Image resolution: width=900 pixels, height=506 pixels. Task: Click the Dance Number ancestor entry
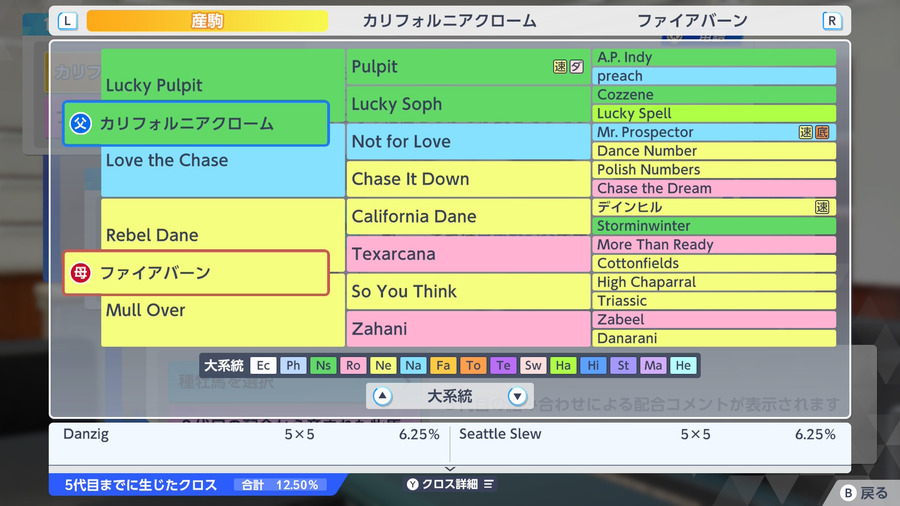point(714,151)
